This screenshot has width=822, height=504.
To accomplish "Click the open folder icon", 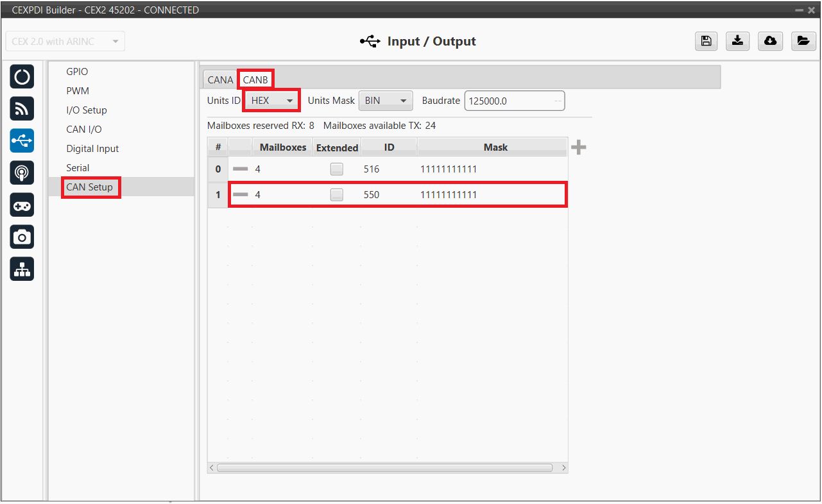I will [802, 41].
